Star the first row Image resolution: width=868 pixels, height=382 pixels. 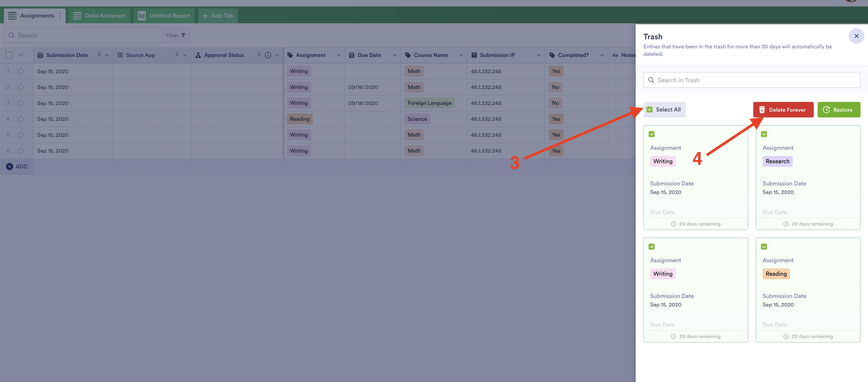click(21, 71)
